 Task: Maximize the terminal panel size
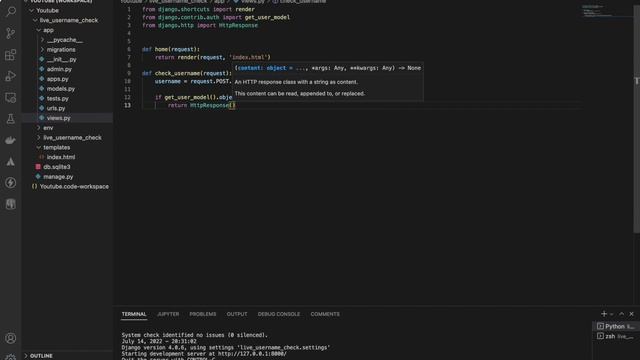[622, 313]
